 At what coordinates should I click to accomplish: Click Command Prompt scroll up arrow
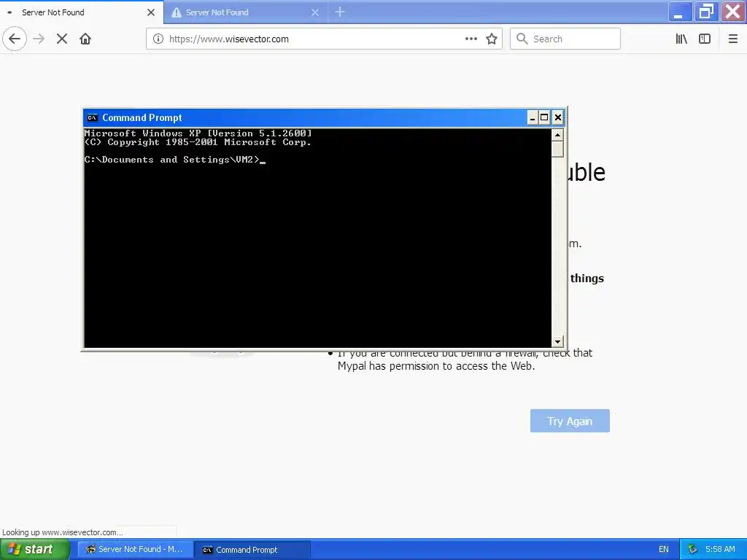pos(557,135)
